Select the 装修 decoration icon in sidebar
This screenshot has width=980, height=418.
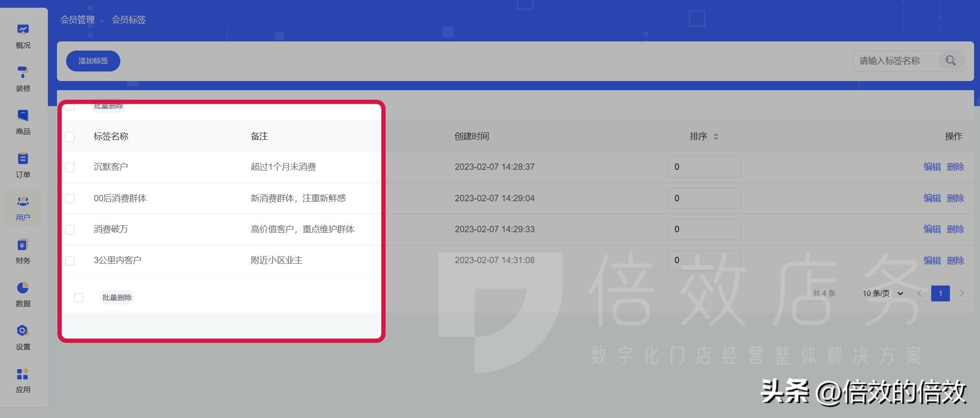pyautogui.click(x=23, y=80)
